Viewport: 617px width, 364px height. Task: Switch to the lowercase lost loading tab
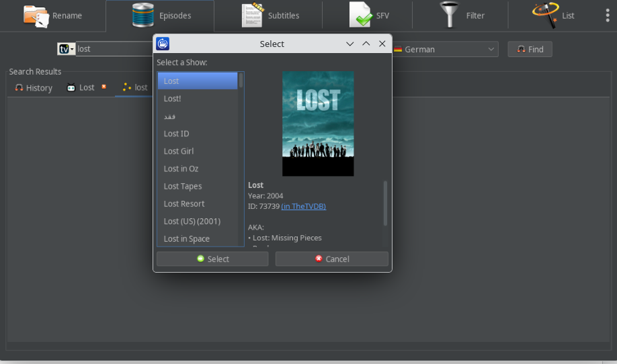pyautogui.click(x=135, y=88)
